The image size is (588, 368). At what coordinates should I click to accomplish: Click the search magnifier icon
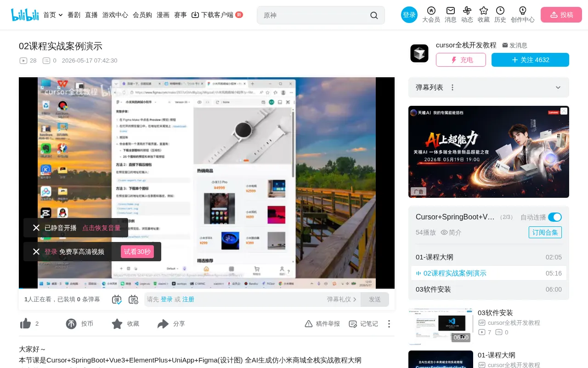click(374, 15)
